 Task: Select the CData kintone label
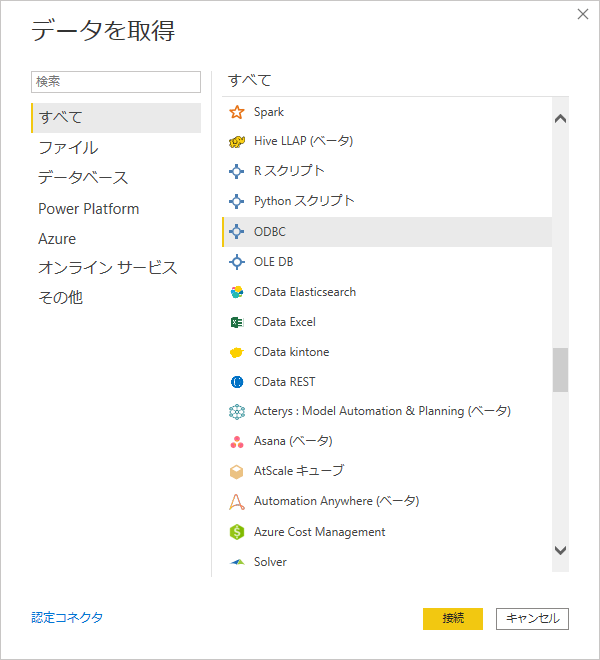[291, 352]
